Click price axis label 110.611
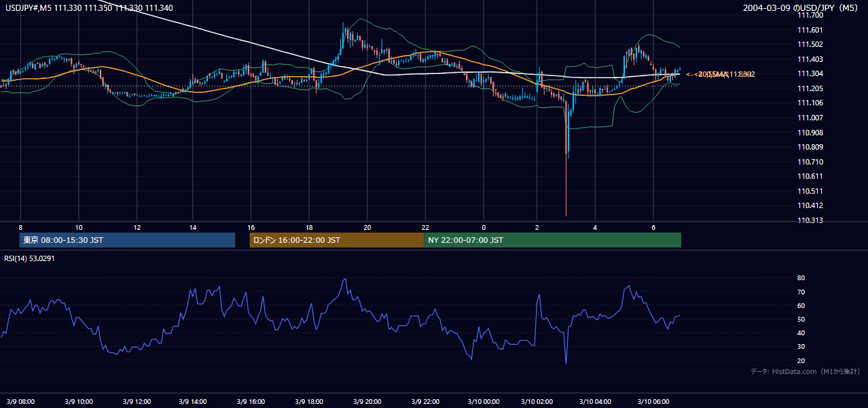Viewport: 868px width, 408px height. pos(810,176)
